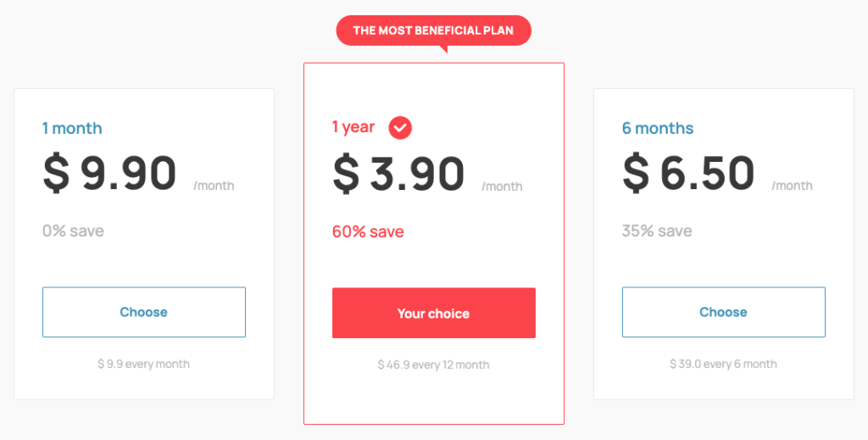The width and height of the screenshot is (868, 440).
Task: Click the 35% save label
Action: [657, 231]
